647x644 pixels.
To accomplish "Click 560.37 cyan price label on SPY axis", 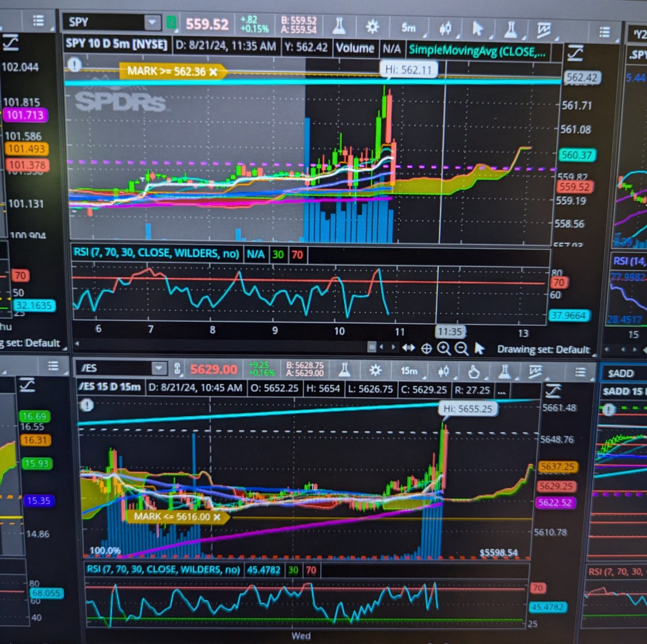I will click(x=577, y=155).
